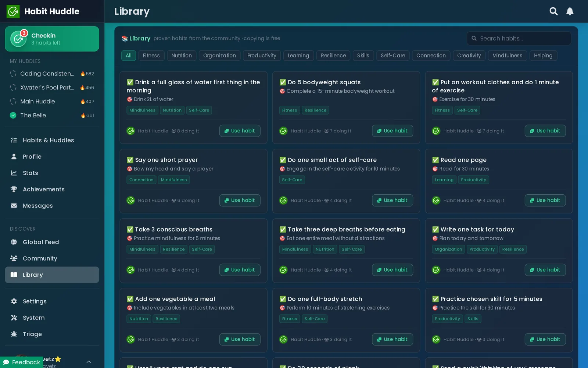The height and width of the screenshot is (368, 588).
Task: Open the notifications bell
Action: [x=570, y=11]
